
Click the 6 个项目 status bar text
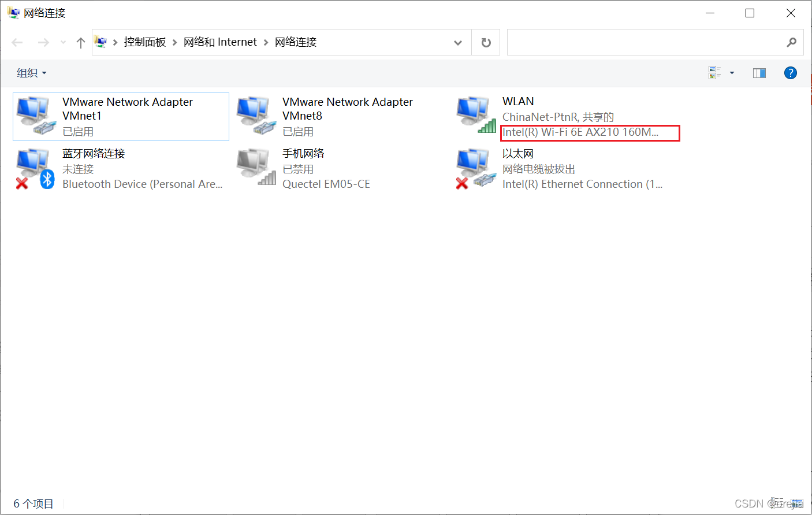(33, 504)
